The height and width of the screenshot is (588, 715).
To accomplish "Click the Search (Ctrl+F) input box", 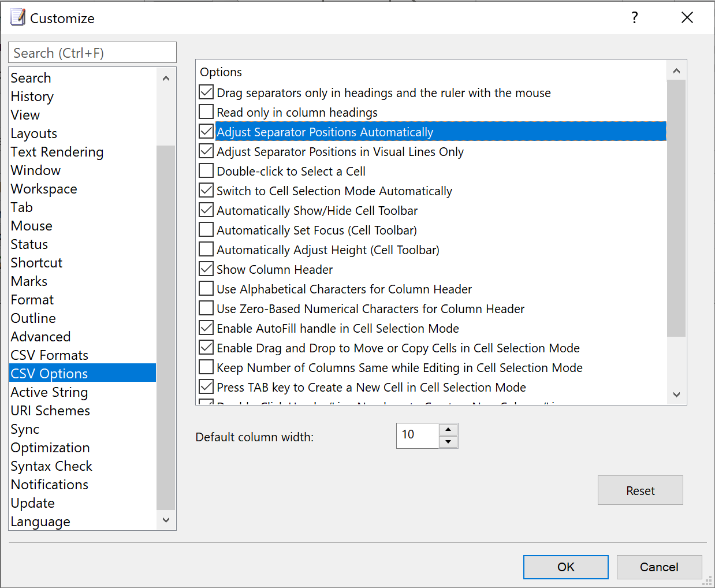I will tap(92, 53).
